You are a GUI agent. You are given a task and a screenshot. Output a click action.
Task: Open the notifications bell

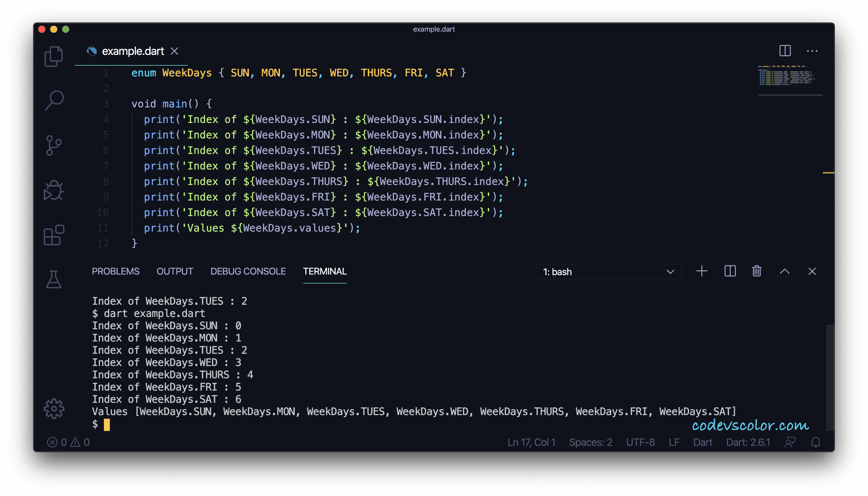coord(815,442)
